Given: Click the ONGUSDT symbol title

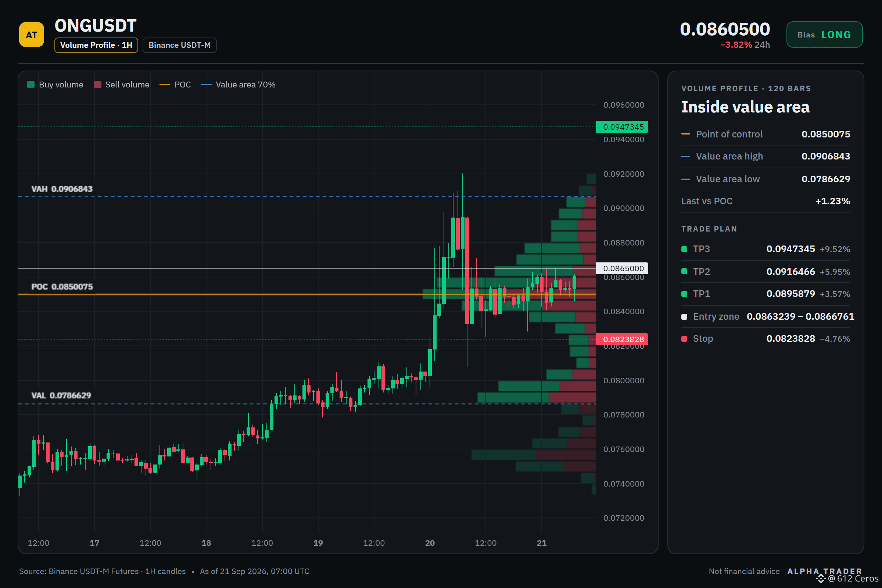Looking at the screenshot, I should pyautogui.click(x=96, y=25).
